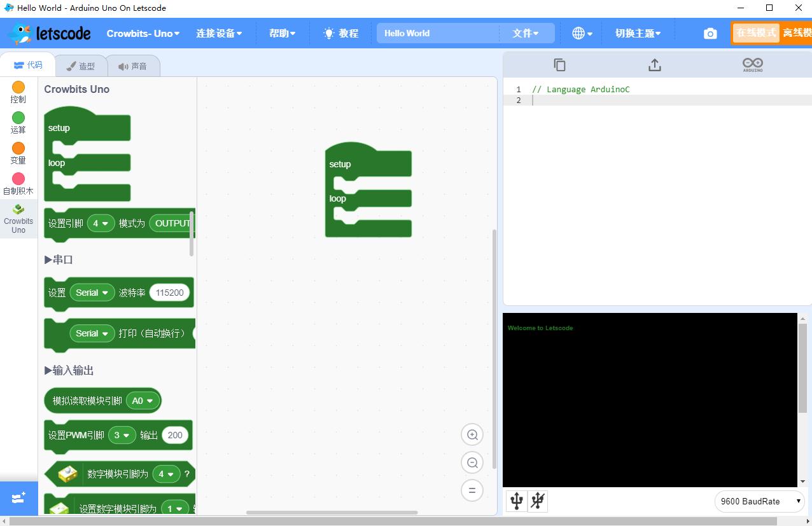Open Serial dropdown in 波特率 block
The height and width of the screenshot is (526, 812).
pos(92,293)
